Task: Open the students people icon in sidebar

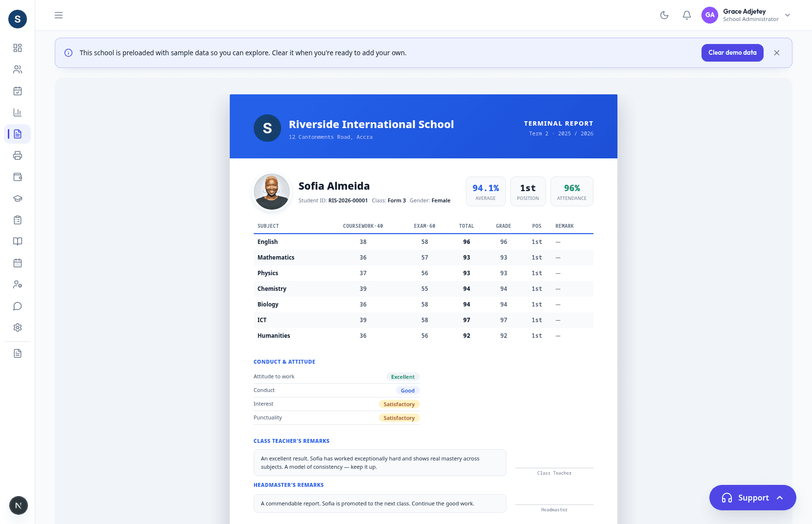Action: [x=18, y=69]
